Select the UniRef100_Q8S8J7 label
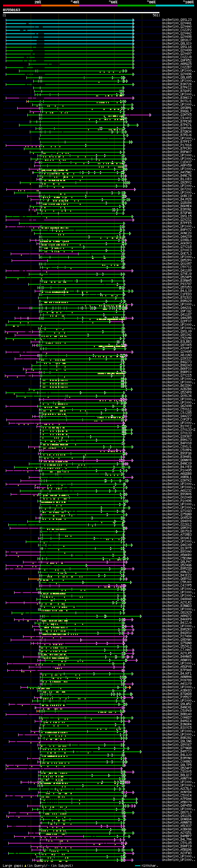 [177, 40]
